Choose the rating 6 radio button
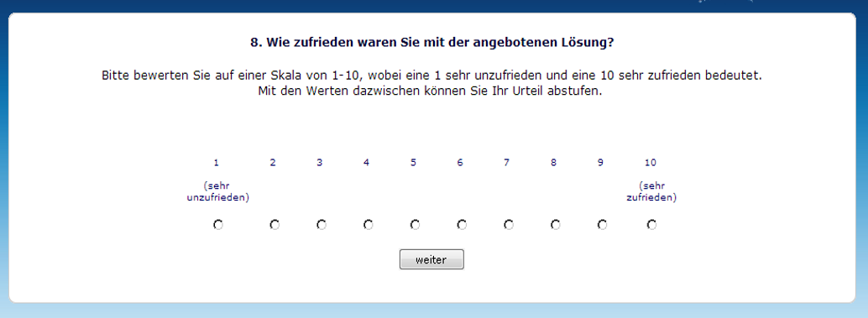The image size is (868, 318). [x=462, y=225]
